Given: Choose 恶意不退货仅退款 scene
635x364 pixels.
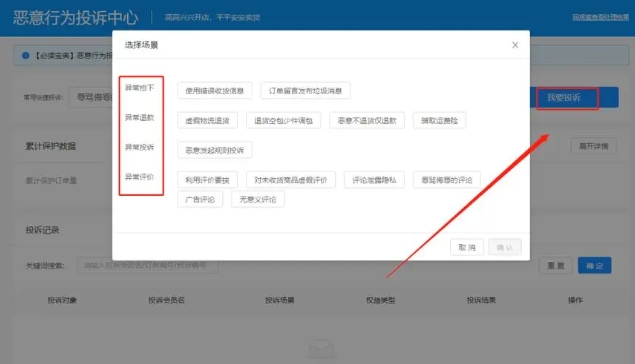Looking at the screenshot, I should point(367,120).
